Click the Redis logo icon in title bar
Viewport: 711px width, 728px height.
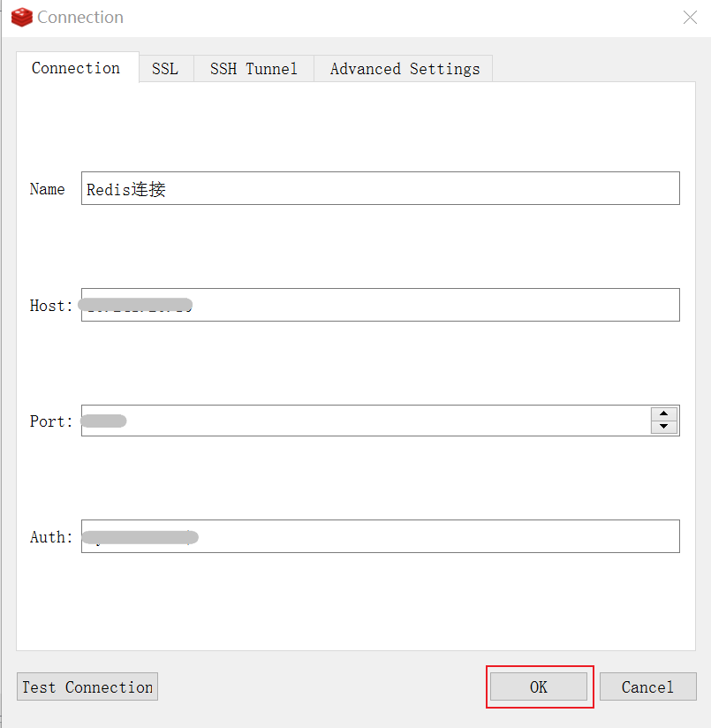pyautogui.click(x=21, y=18)
